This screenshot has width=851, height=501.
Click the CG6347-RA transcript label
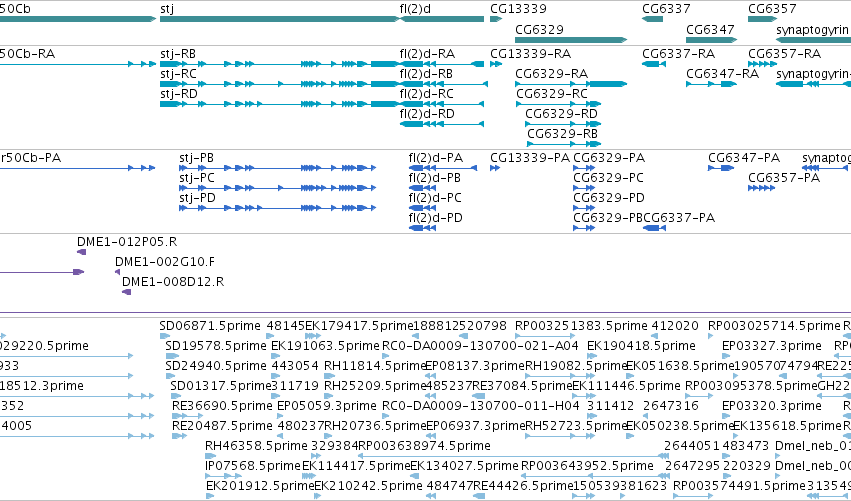click(x=722, y=74)
